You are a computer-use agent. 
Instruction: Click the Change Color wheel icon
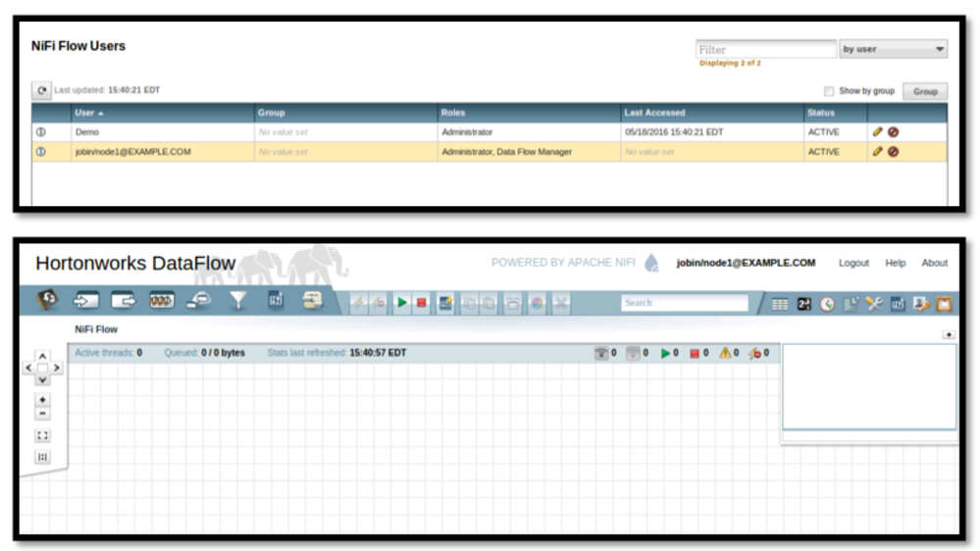[537, 303]
